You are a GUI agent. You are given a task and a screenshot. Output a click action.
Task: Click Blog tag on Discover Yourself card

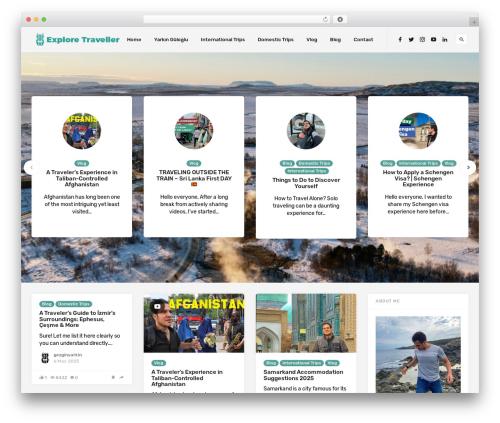pos(287,163)
